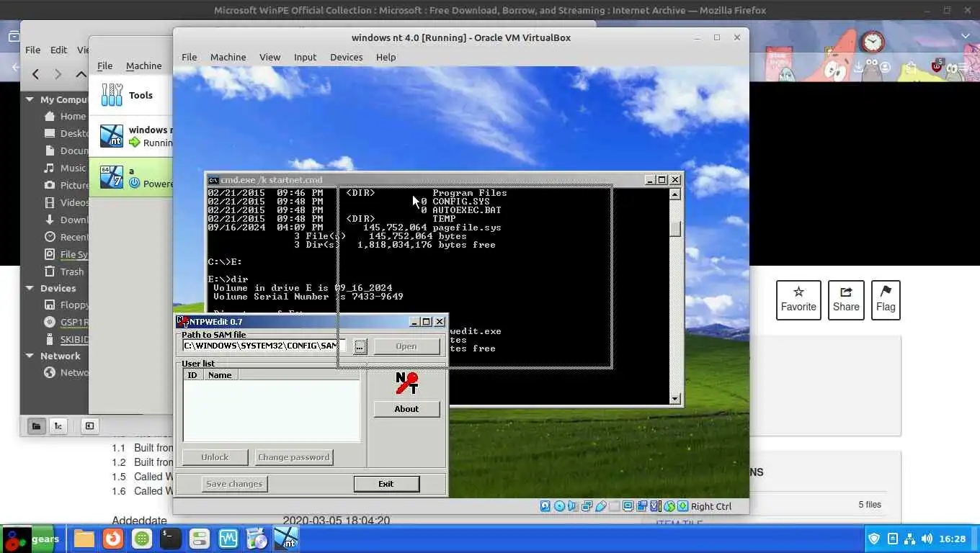Open the terminal icon in the taskbar
Image resolution: width=980 pixels, height=553 pixels.
pyautogui.click(x=170, y=539)
